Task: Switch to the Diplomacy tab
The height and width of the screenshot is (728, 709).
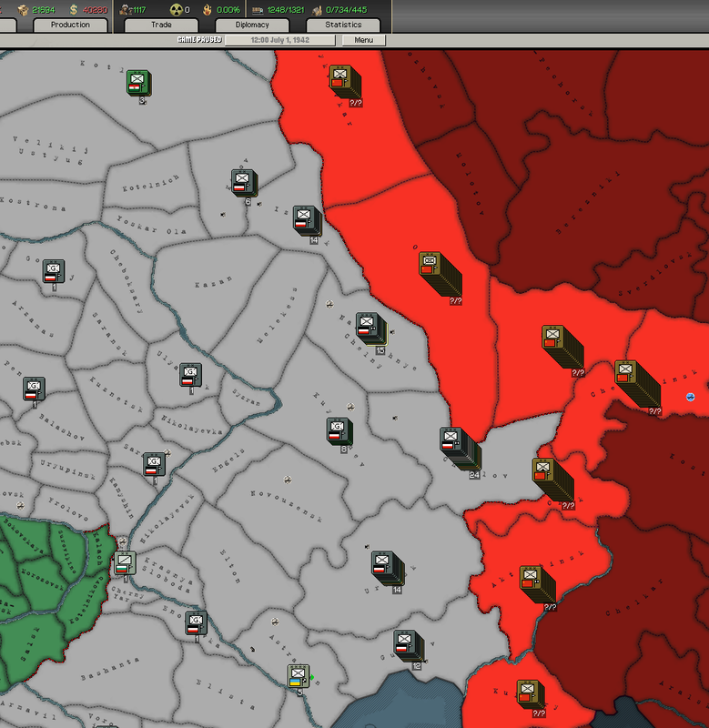Action: click(252, 25)
